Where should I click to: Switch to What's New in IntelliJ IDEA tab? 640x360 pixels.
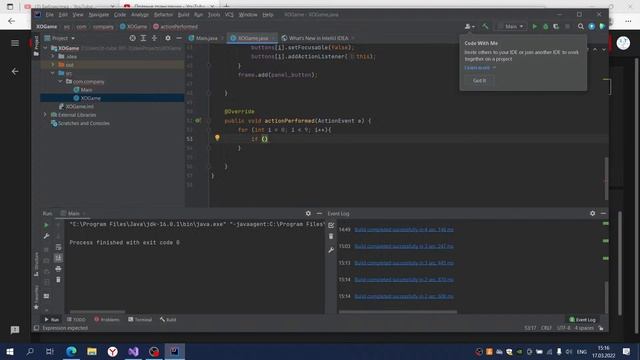pyautogui.click(x=318, y=38)
